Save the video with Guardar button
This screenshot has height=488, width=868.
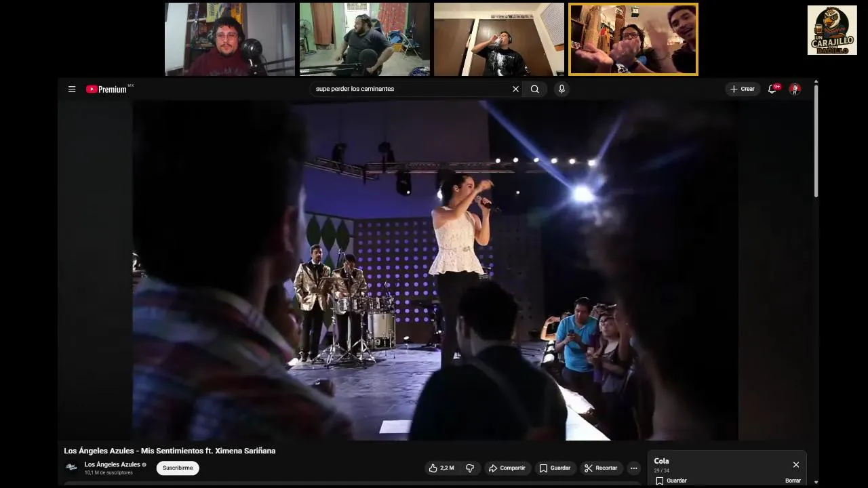(x=555, y=468)
